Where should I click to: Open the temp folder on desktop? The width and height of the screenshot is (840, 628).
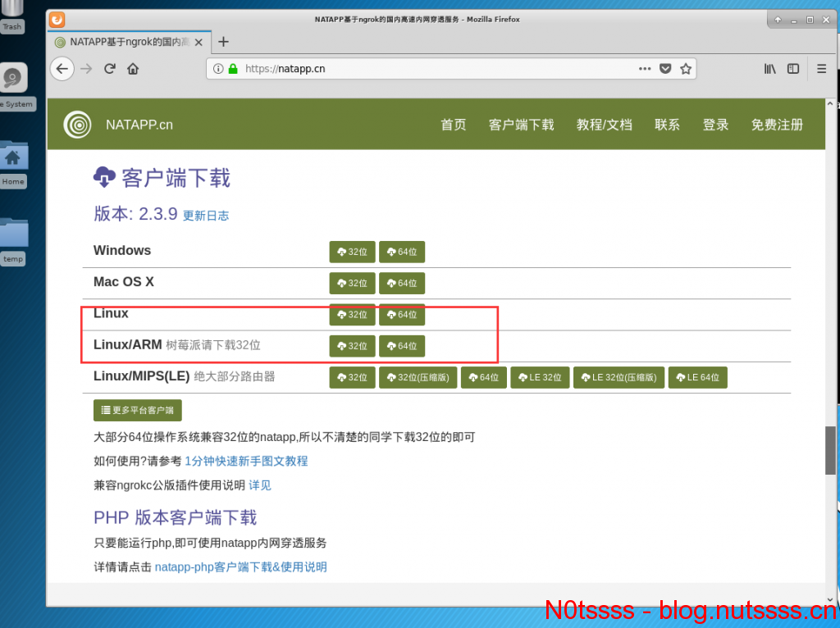(13, 241)
